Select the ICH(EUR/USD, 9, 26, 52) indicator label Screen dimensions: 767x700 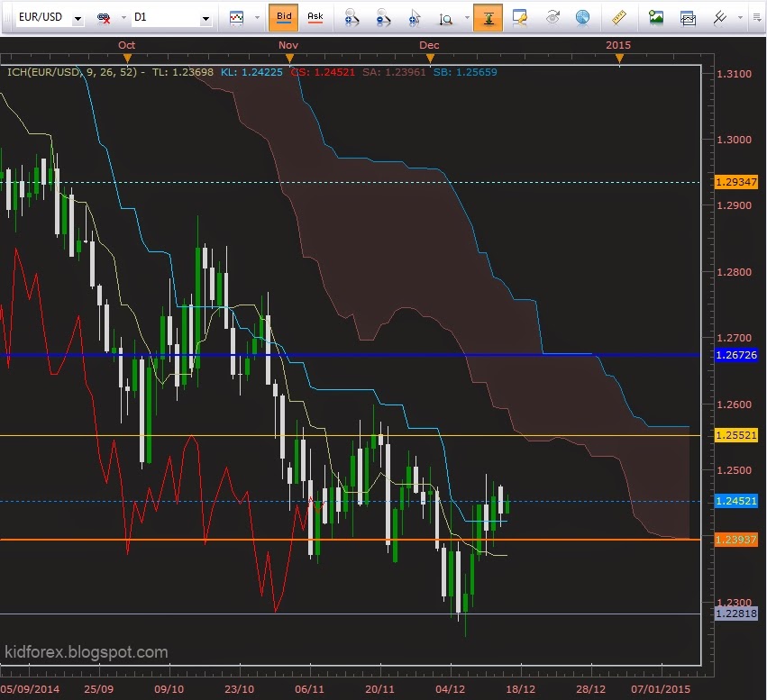pyautogui.click(x=72, y=72)
